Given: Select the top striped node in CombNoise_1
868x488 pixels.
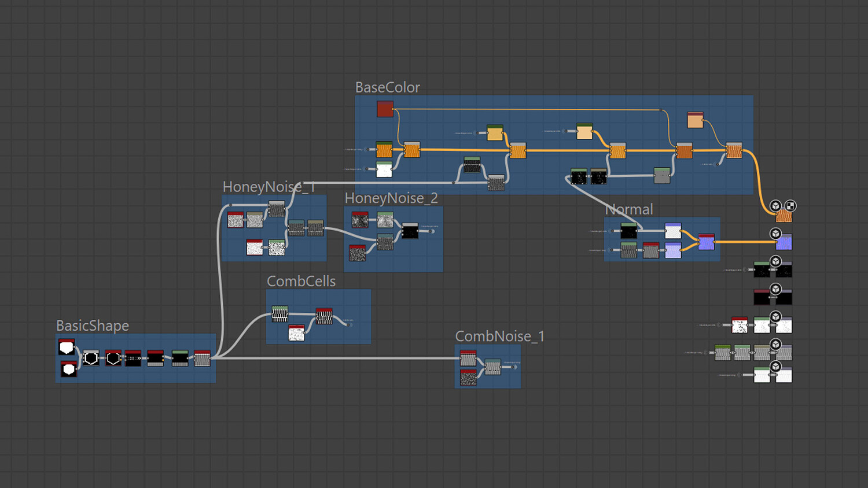Looking at the screenshot, I should coord(468,358).
